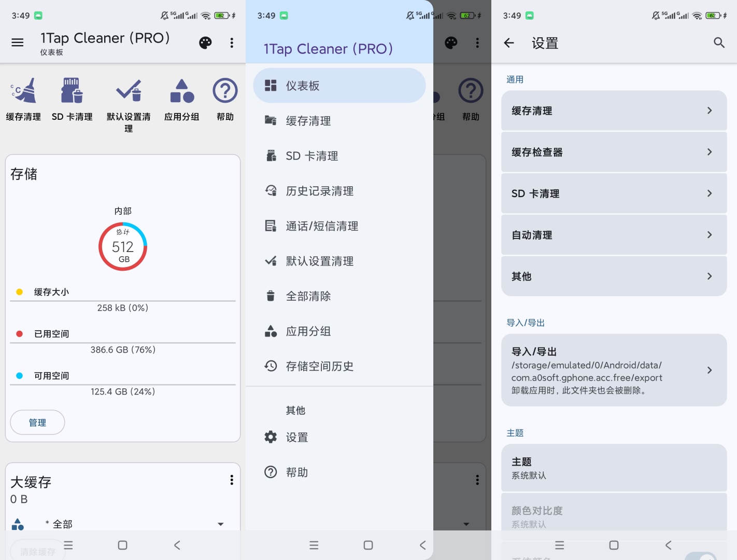Expand SD 卡清理 settings chevron
The width and height of the screenshot is (737, 560).
click(710, 193)
